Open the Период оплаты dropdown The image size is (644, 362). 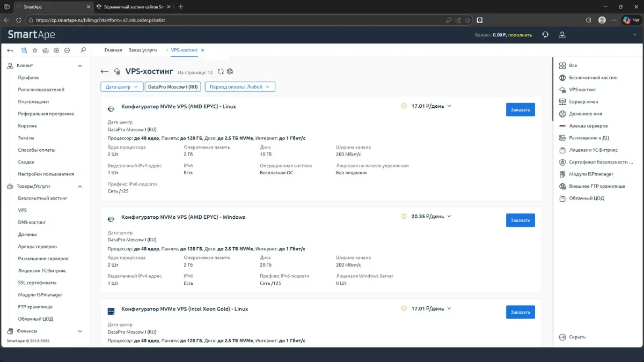pyautogui.click(x=240, y=87)
